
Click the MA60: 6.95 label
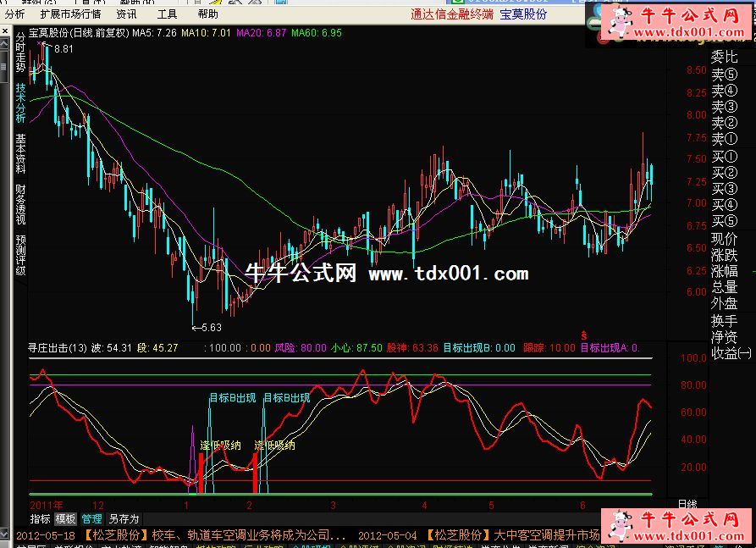click(317, 33)
